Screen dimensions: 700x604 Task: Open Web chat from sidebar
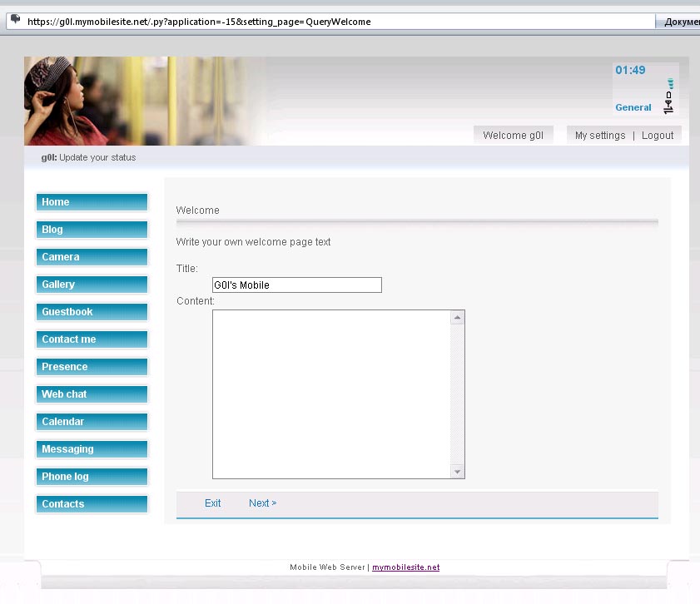pos(92,394)
